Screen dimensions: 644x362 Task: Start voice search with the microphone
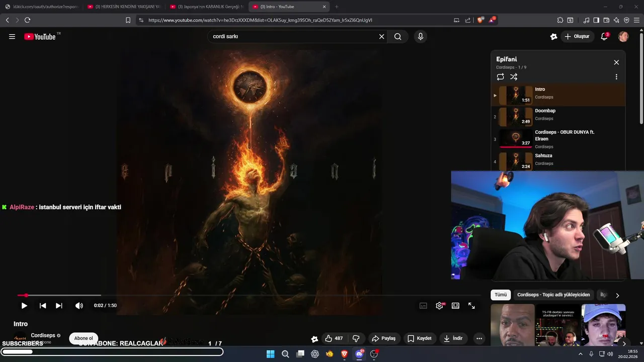[x=421, y=37]
